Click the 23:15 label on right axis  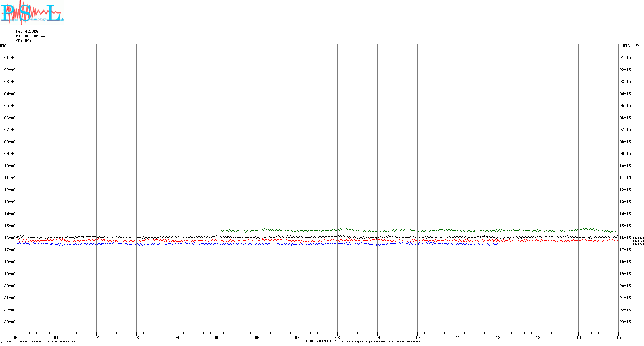[x=625, y=322]
